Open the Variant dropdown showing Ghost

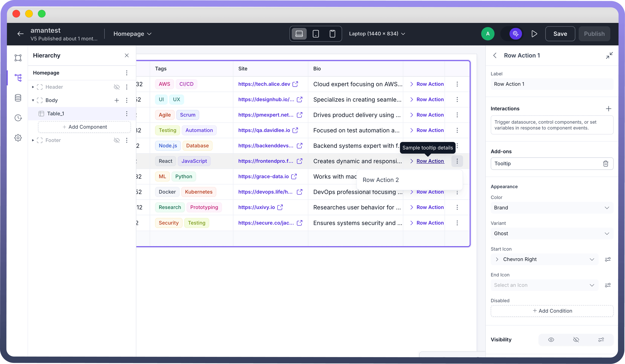(552, 233)
